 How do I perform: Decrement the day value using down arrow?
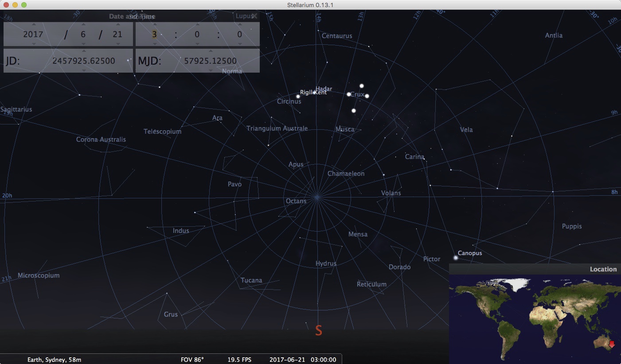[x=117, y=44]
